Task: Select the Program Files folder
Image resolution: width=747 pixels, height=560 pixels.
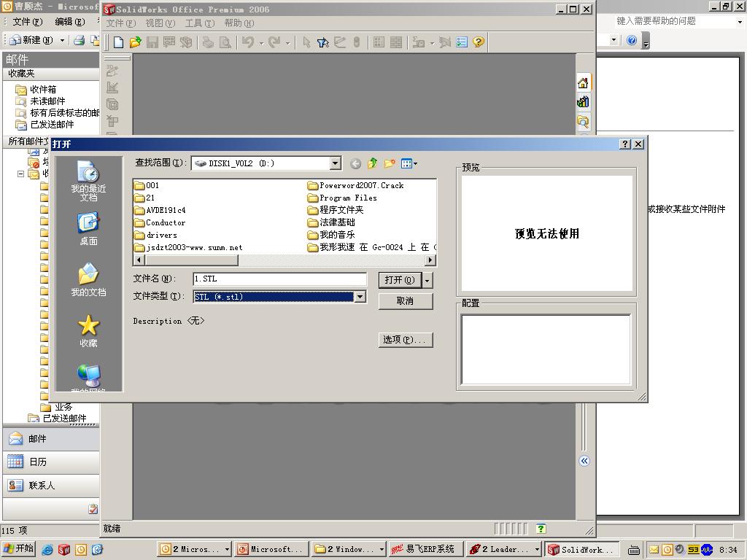Action: [x=342, y=198]
